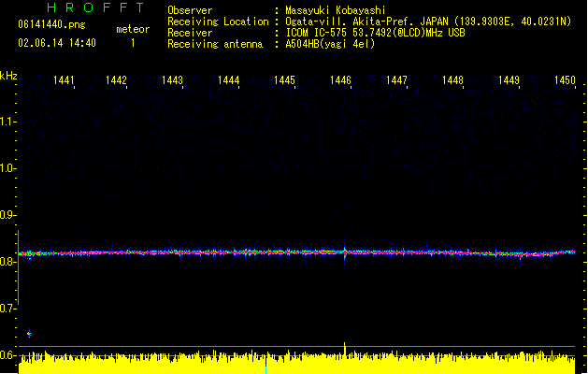Click the 1441 time marker
Screen dimensions: 588x374
(65, 81)
